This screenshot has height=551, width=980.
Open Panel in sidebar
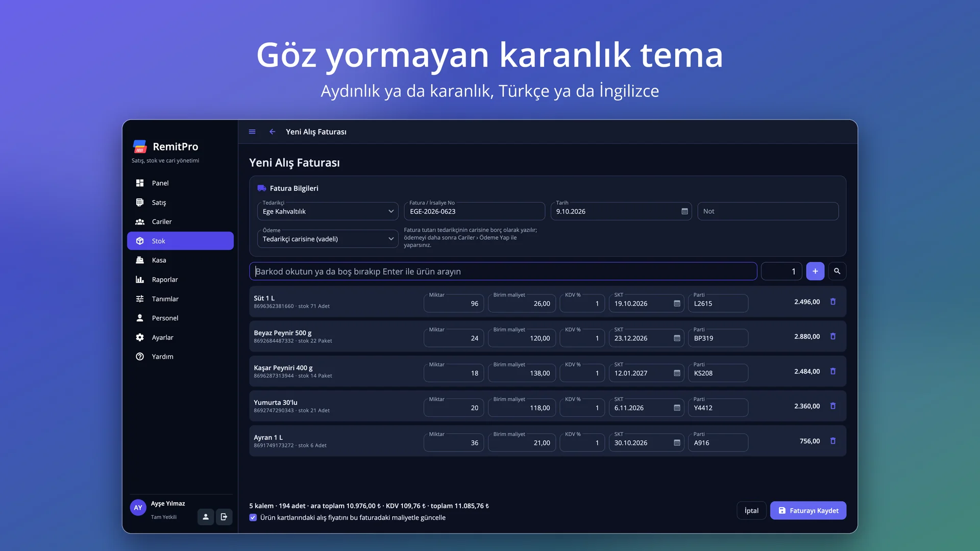pos(180,183)
